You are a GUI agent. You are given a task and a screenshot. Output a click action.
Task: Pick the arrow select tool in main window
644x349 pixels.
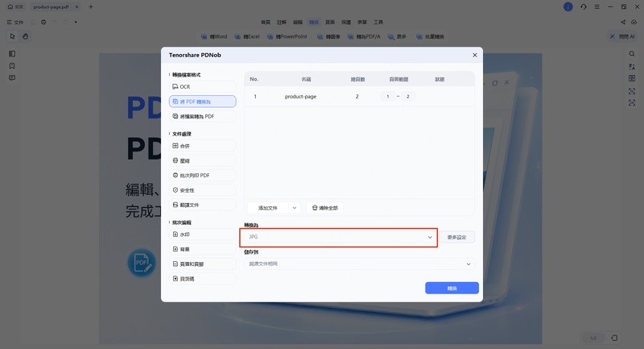tap(12, 36)
